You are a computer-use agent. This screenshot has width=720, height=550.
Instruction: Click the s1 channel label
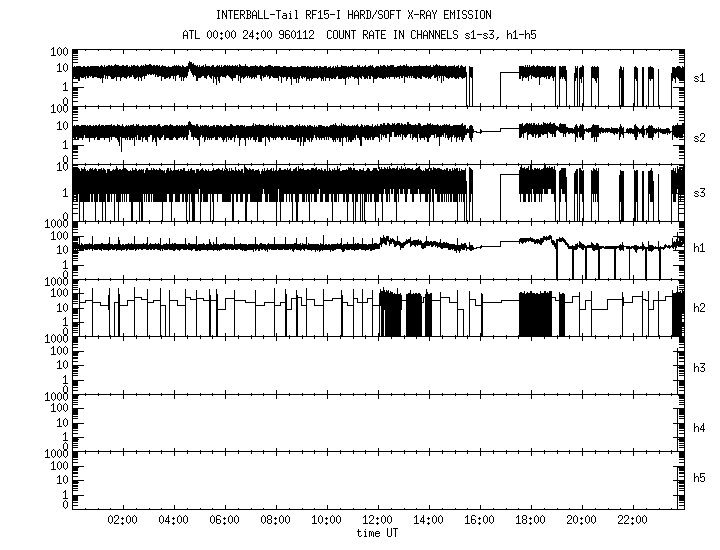coord(700,77)
